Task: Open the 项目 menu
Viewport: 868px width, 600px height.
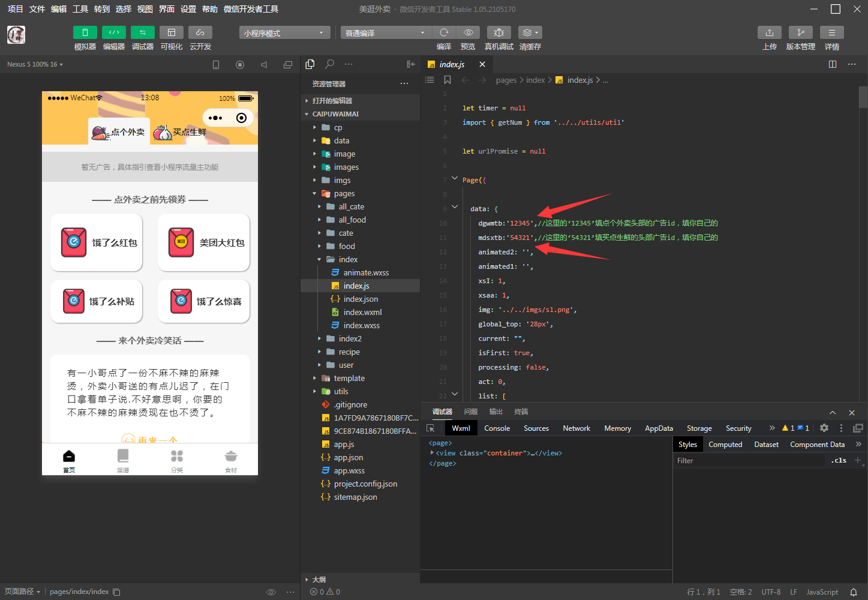Action: click(x=15, y=9)
